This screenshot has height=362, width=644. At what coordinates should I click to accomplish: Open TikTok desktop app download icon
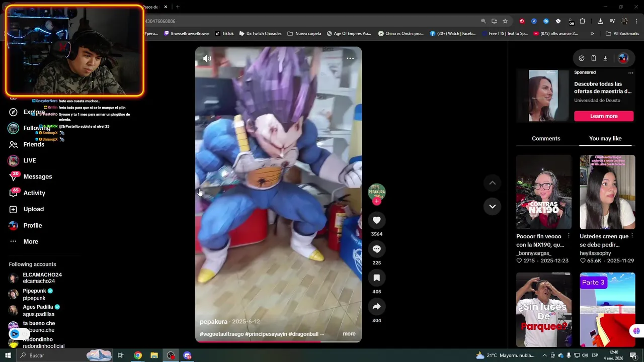pyautogui.click(x=605, y=58)
